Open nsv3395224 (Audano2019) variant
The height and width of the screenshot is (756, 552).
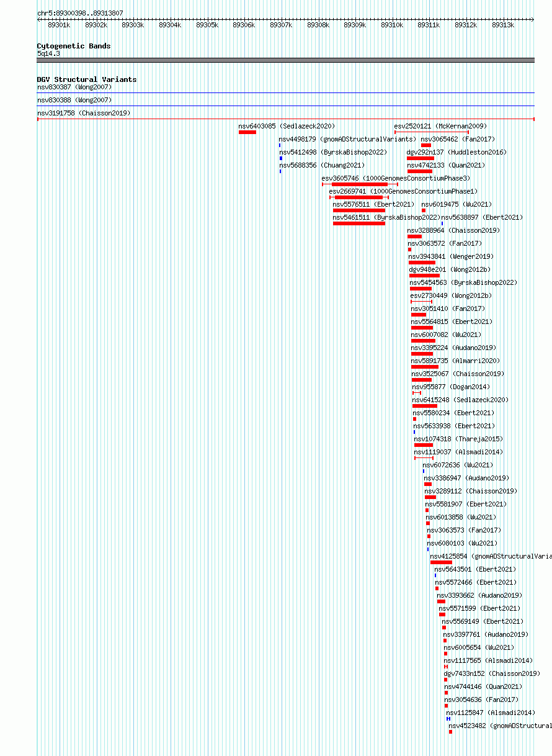453,348
